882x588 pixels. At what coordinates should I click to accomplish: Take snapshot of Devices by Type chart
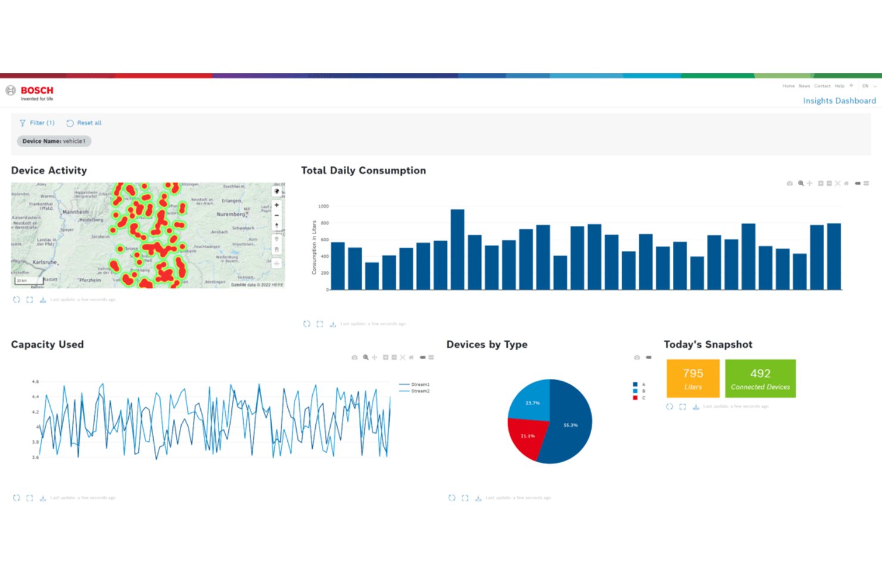coord(637,357)
